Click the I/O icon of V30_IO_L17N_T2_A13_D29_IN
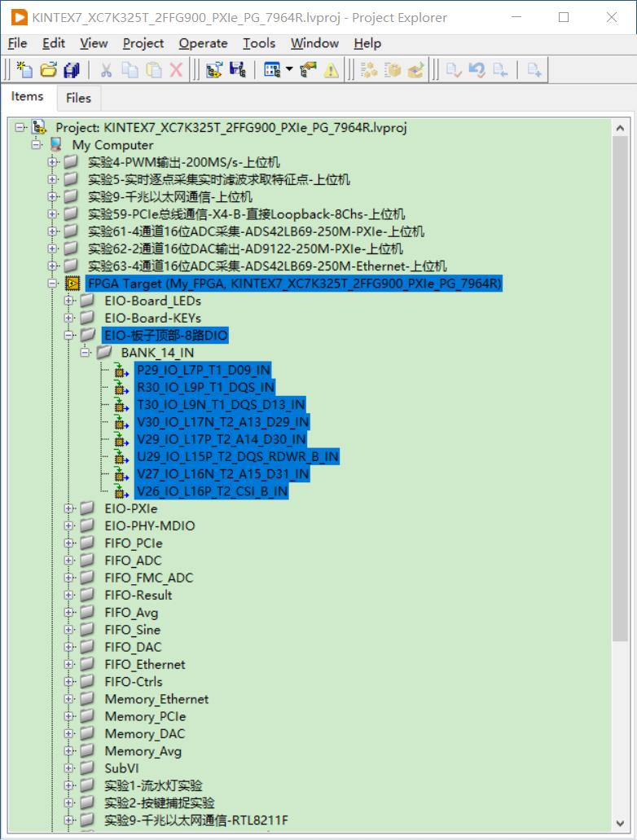 [121, 422]
